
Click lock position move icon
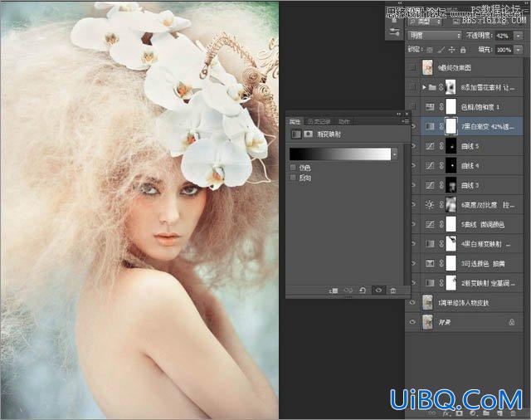coord(451,50)
